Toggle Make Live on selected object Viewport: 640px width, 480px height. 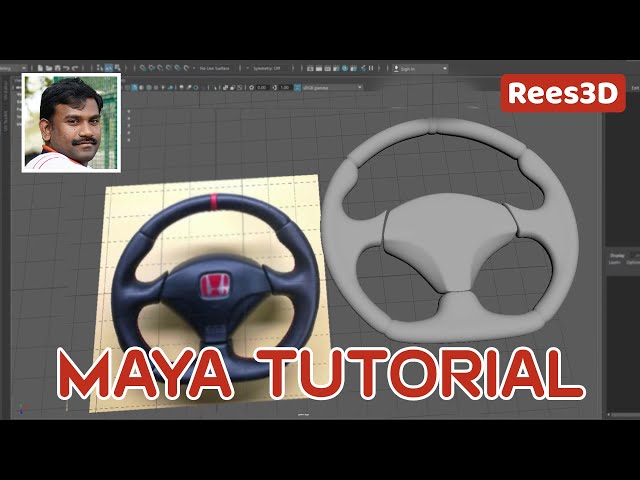(x=186, y=68)
